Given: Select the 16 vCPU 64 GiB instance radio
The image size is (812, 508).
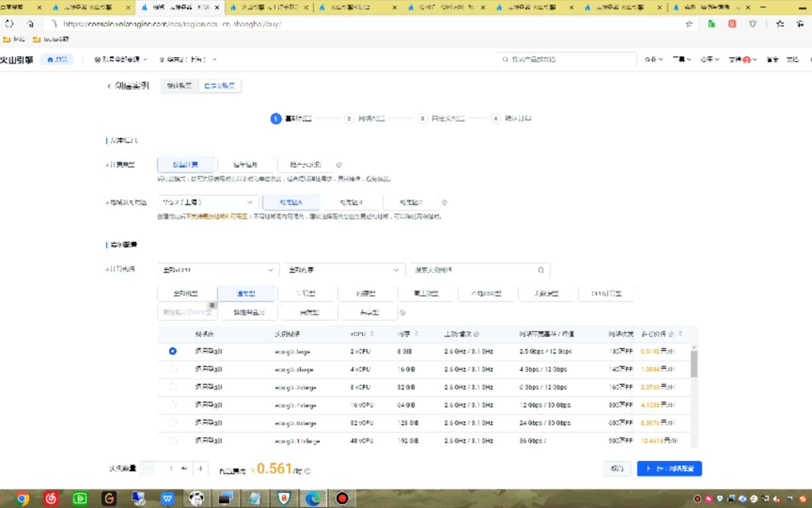Looking at the screenshot, I should pos(172,405).
